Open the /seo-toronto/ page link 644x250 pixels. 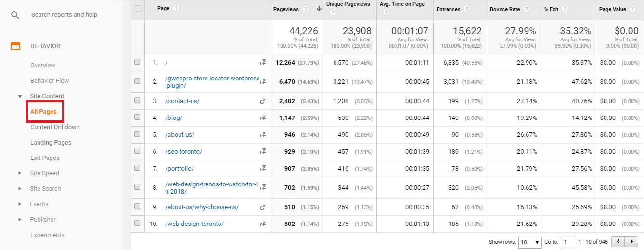183,152
